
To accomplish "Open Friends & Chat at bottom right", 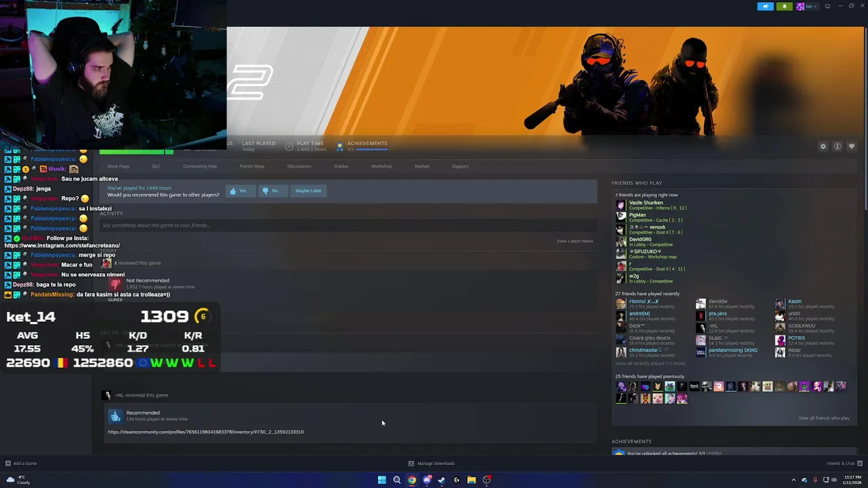I will 844,464.
